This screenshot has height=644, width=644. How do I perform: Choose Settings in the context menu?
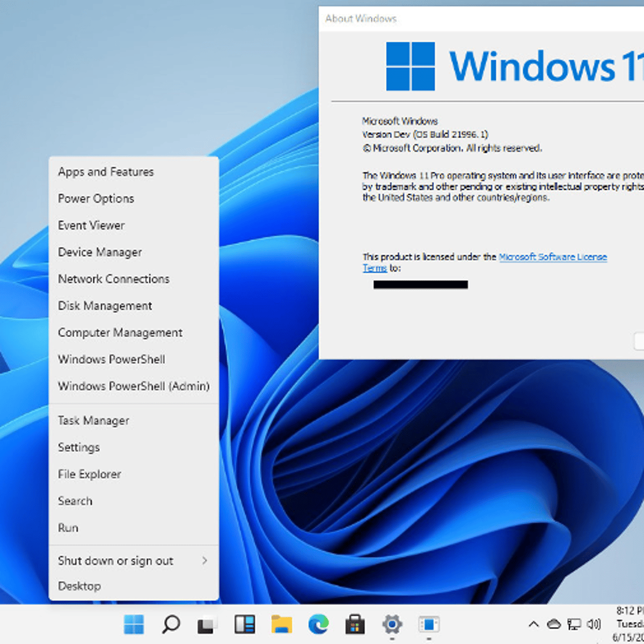coord(134,448)
